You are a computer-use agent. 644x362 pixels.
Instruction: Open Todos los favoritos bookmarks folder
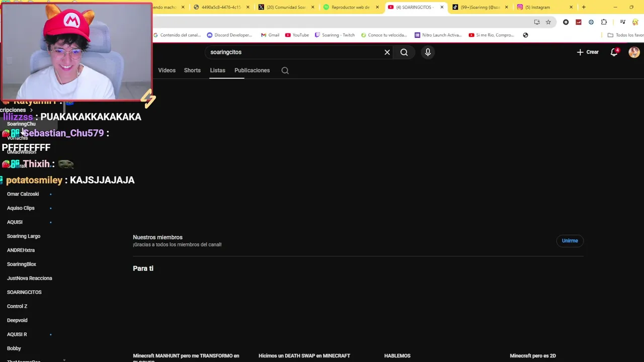[x=625, y=35]
